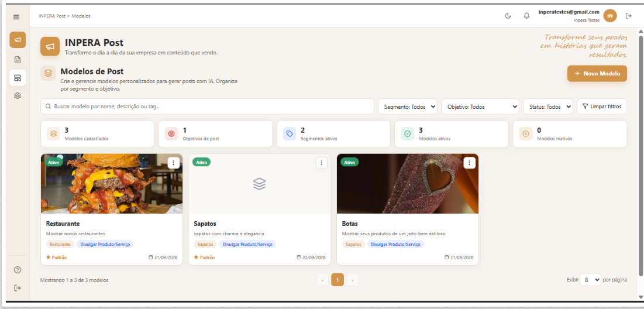This screenshot has width=644, height=309.
Task: Expand the Objetivo filter dropdown
Action: 480,107
